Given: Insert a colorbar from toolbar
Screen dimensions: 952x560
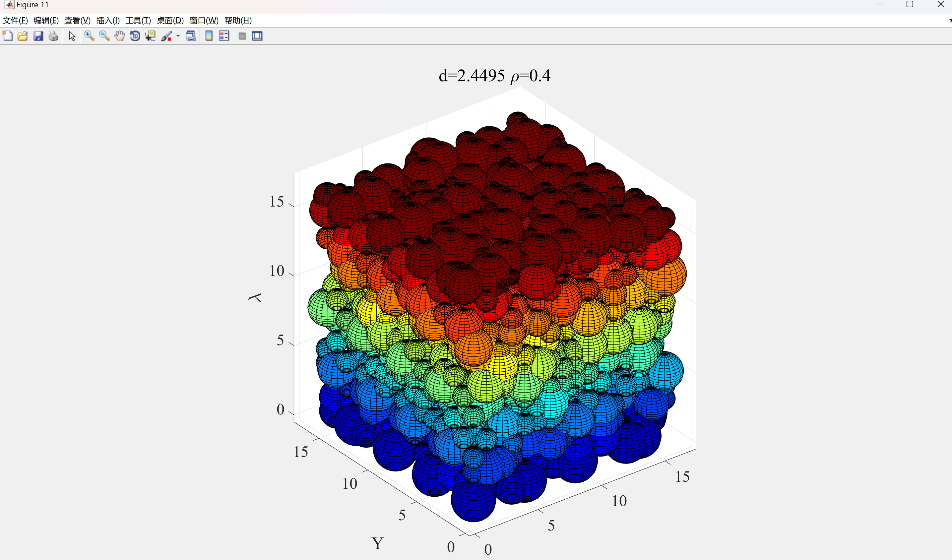Looking at the screenshot, I should 209,36.
